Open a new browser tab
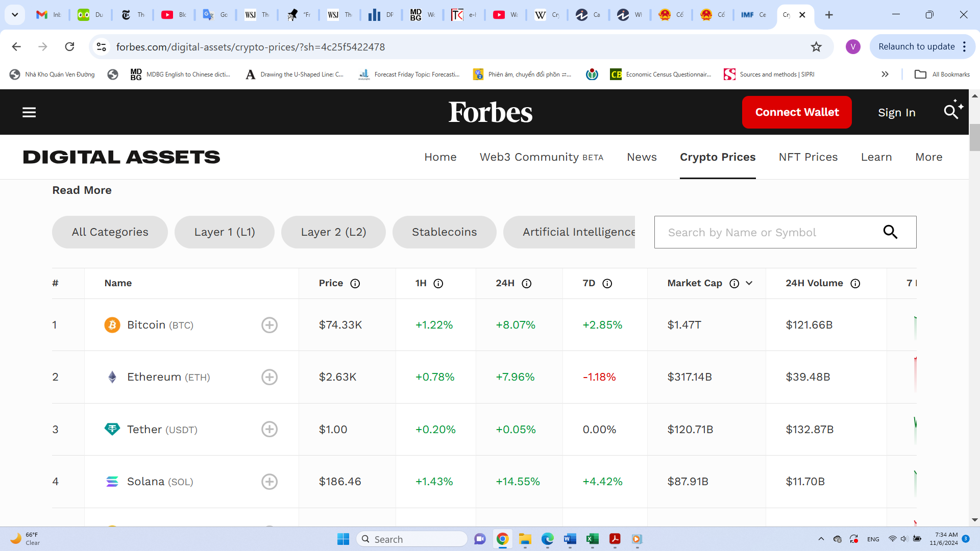This screenshot has width=980, height=551. 829,15
